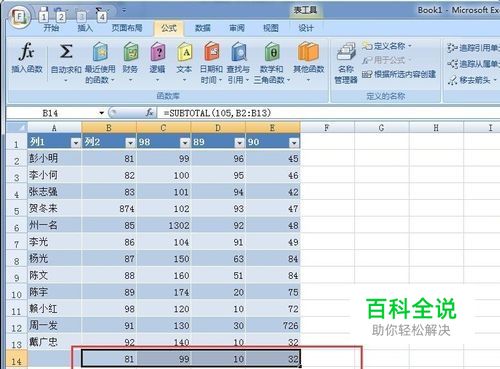Click the fx button beside formula bar

point(150,113)
